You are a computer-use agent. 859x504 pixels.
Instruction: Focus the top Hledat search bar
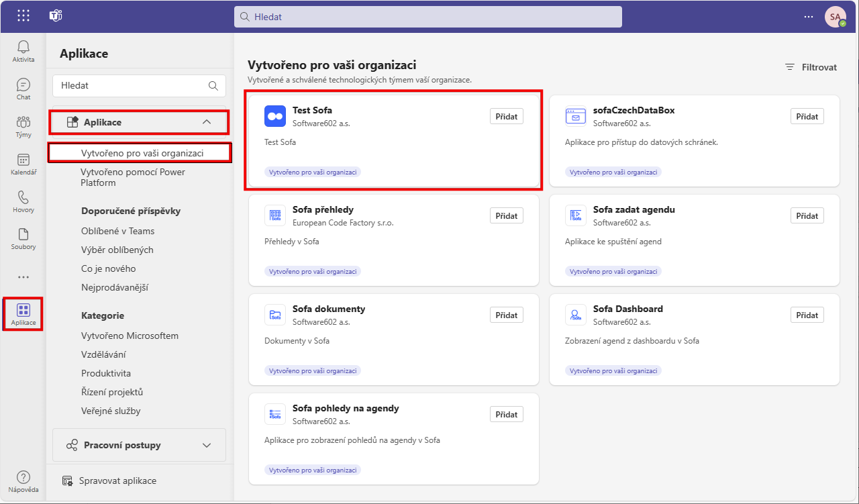click(x=428, y=17)
